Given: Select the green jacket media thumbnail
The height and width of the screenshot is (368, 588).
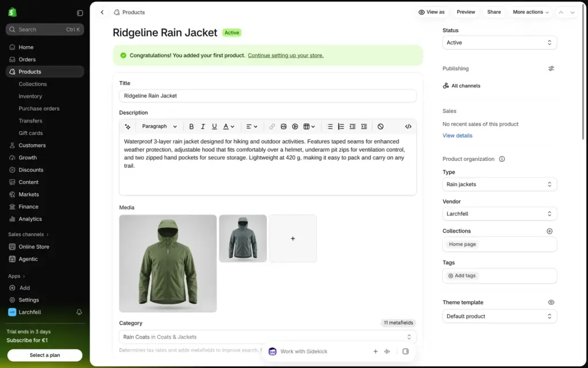Looking at the screenshot, I should point(168,263).
